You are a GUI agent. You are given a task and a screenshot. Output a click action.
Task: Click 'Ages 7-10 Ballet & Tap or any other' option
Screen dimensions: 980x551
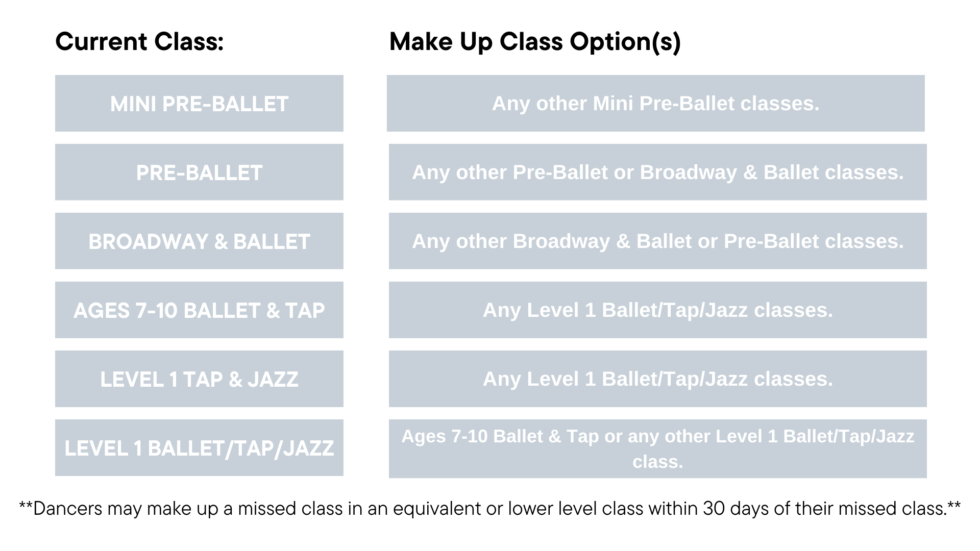coord(658,449)
